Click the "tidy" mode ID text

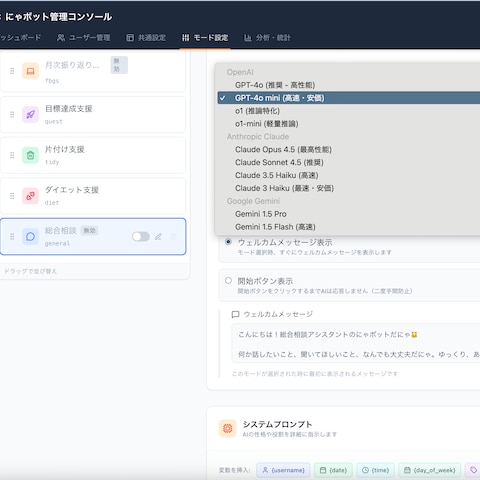[x=52, y=162]
